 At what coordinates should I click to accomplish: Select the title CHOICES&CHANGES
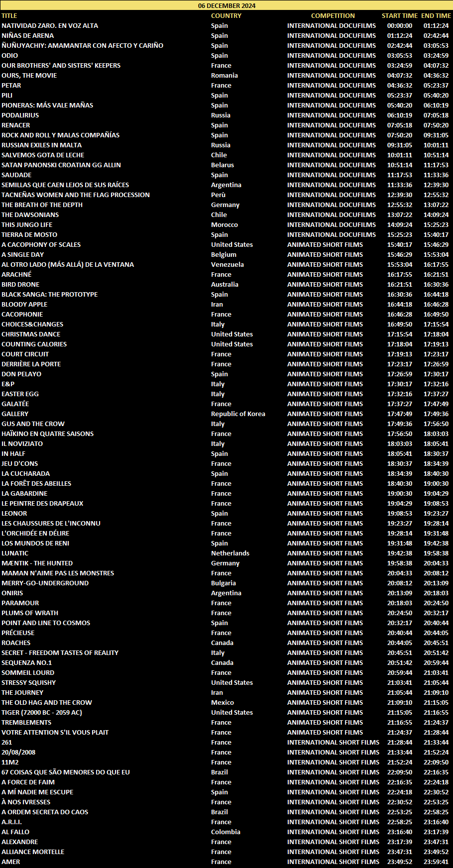click(32, 324)
